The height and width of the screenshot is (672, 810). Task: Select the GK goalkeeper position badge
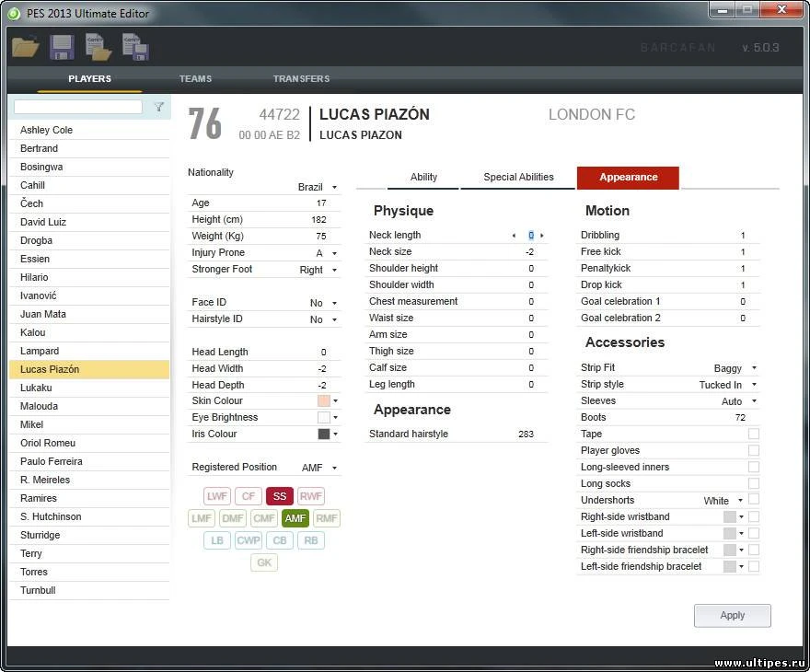pyautogui.click(x=264, y=562)
